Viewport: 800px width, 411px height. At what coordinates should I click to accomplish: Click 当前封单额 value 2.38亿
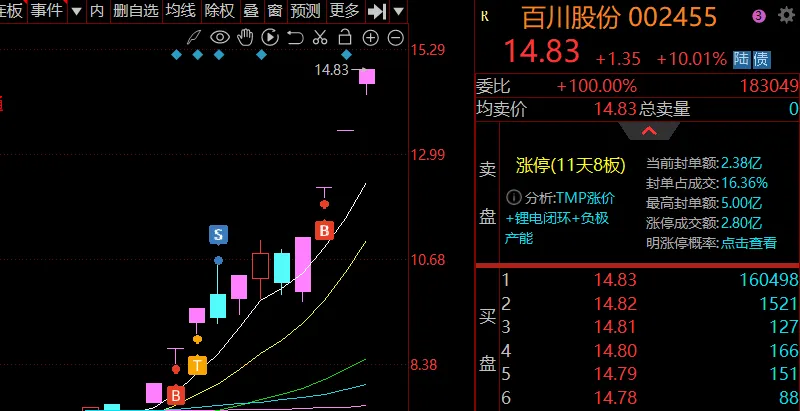[x=740, y=164]
